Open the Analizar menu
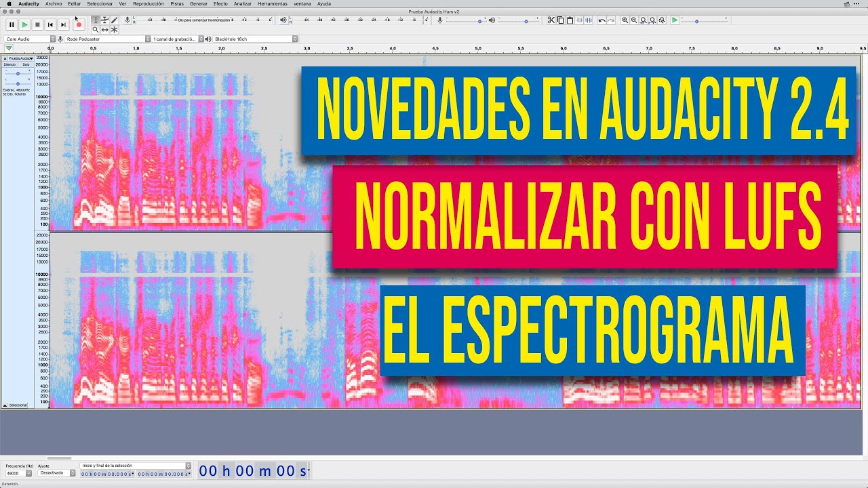The width and height of the screenshot is (868, 488). click(x=242, y=3)
